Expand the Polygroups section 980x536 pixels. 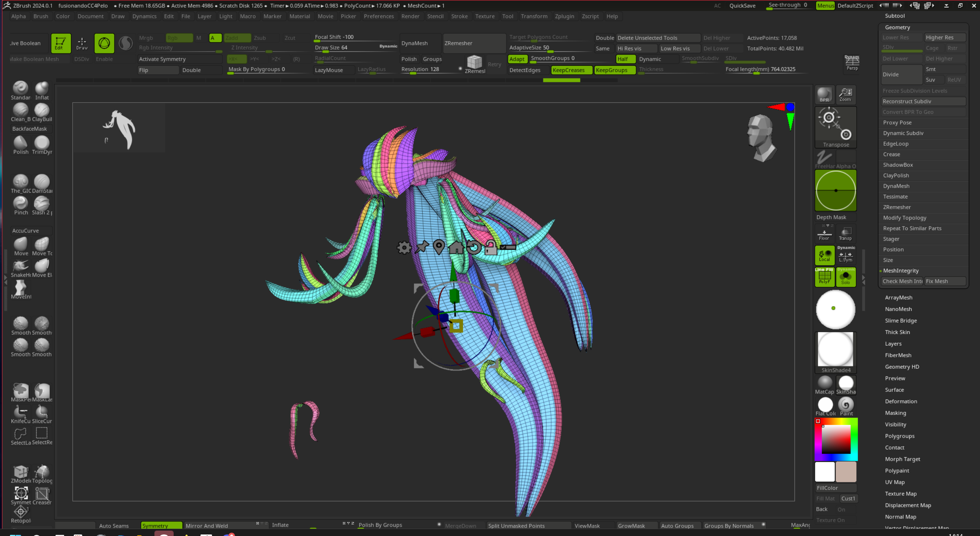[899, 436]
